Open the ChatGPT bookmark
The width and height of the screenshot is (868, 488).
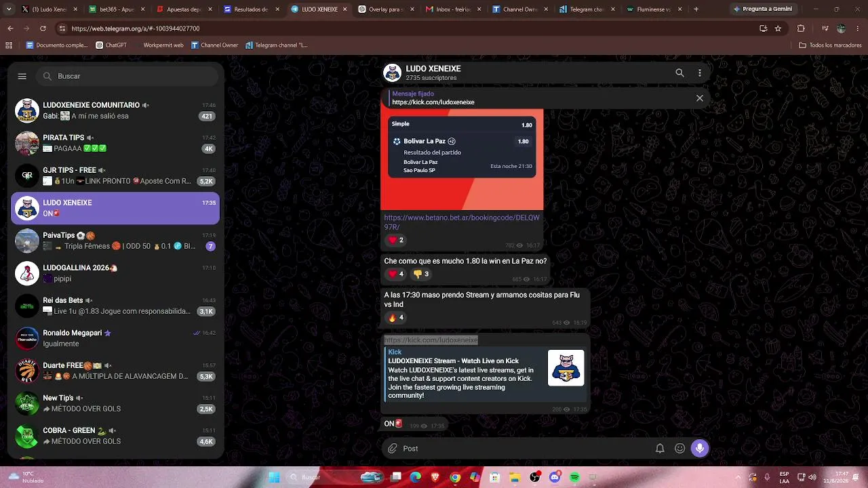click(111, 45)
